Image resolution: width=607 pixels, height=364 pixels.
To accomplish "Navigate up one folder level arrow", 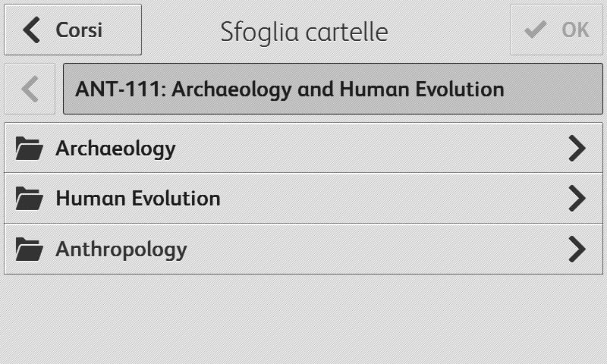I will (30, 89).
